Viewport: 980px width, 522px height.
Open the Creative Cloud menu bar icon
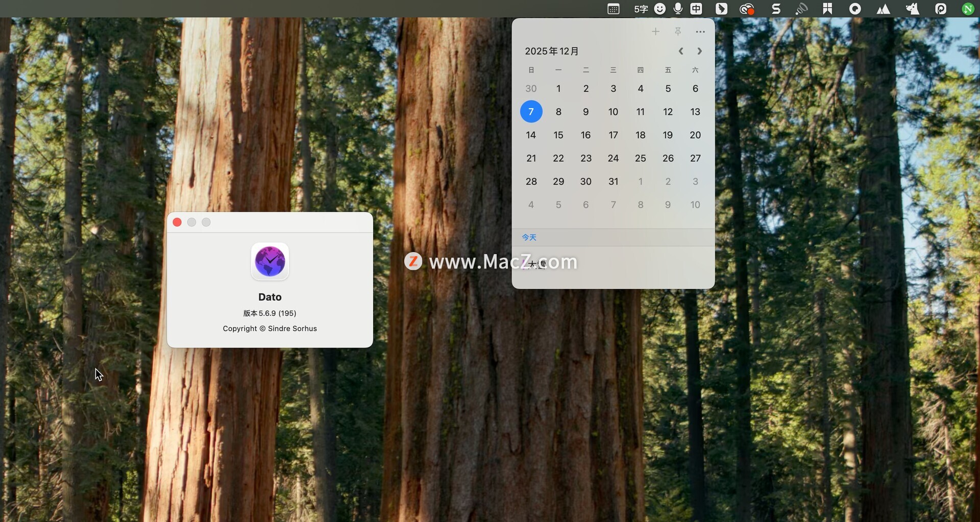coord(747,9)
